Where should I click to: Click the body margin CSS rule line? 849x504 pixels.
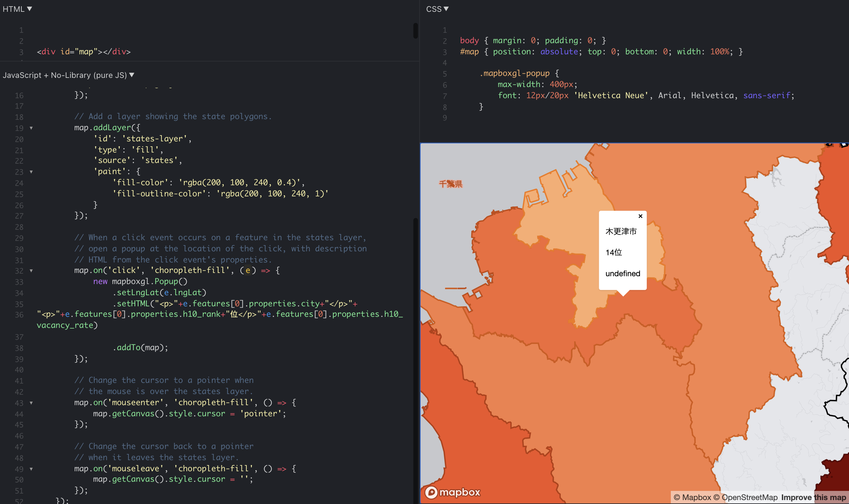(533, 40)
